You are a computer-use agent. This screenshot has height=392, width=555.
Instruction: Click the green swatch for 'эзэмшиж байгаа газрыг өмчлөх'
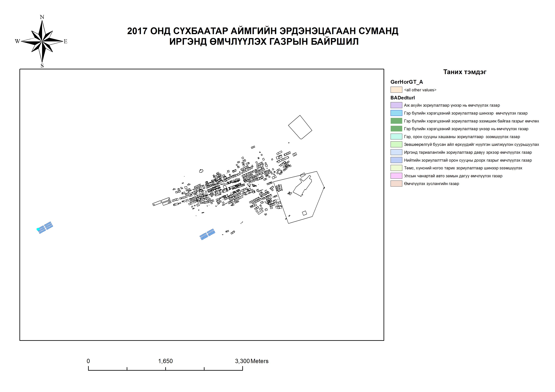click(396, 121)
